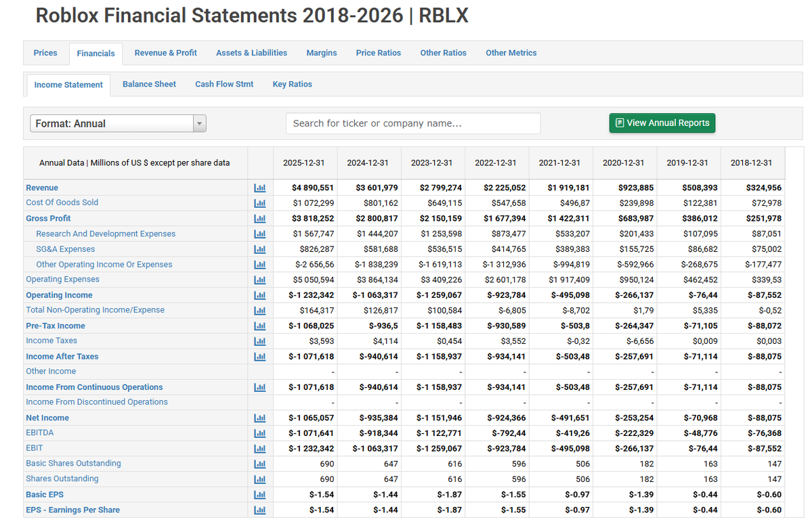This screenshot has height=528, width=812.
Task: Switch to the Margins tab
Action: click(x=322, y=53)
